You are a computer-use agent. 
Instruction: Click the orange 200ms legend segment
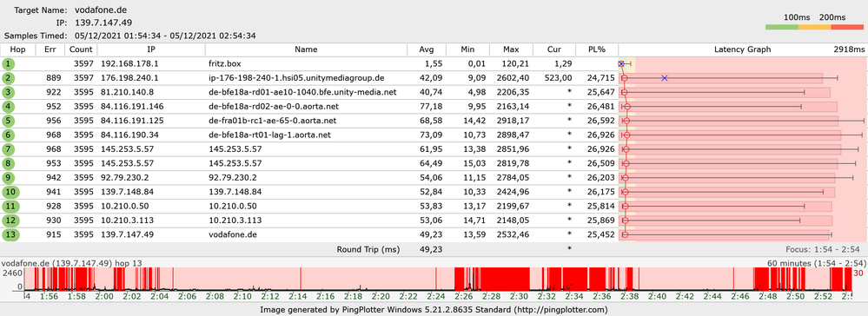click(814, 27)
